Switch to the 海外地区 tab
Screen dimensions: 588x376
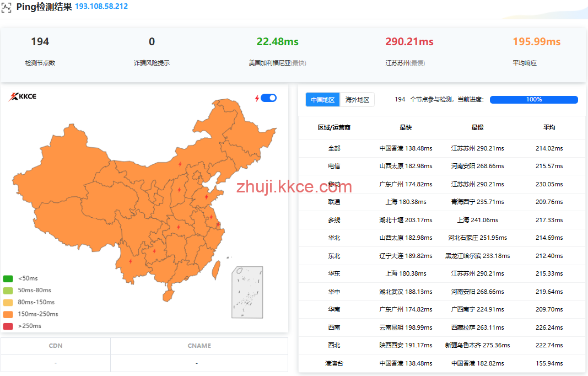(357, 100)
